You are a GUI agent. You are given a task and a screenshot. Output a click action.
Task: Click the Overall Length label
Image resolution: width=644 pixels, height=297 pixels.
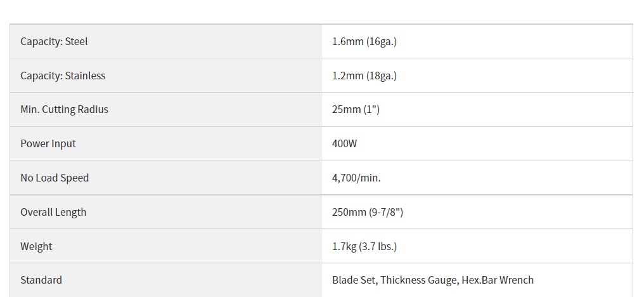(x=53, y=212)
